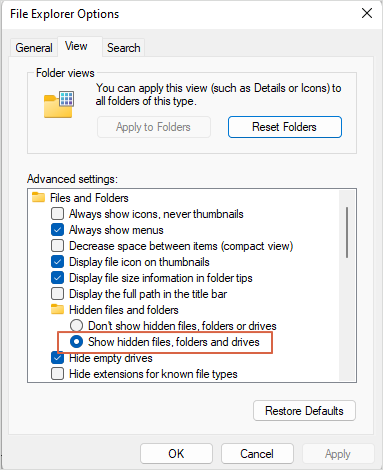Click the File Explorer Options title text
Screen dimensions: 383x470
[64, 14]
